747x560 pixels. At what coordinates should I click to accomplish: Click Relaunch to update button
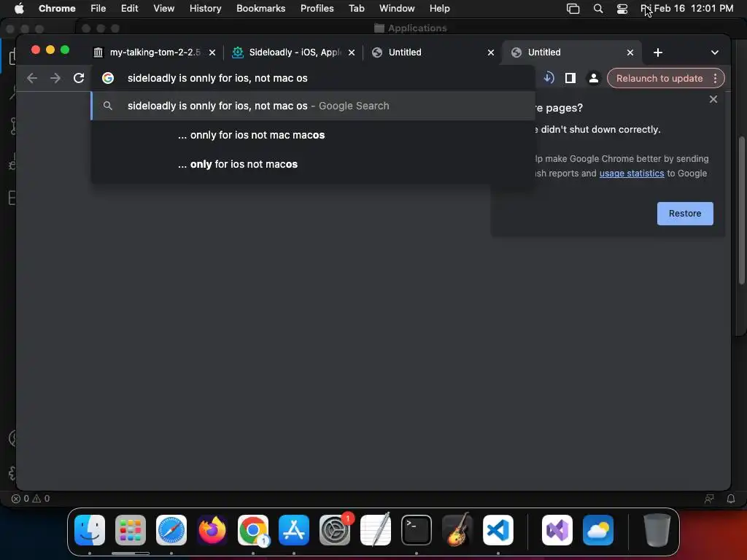click(x=659, y=78)
